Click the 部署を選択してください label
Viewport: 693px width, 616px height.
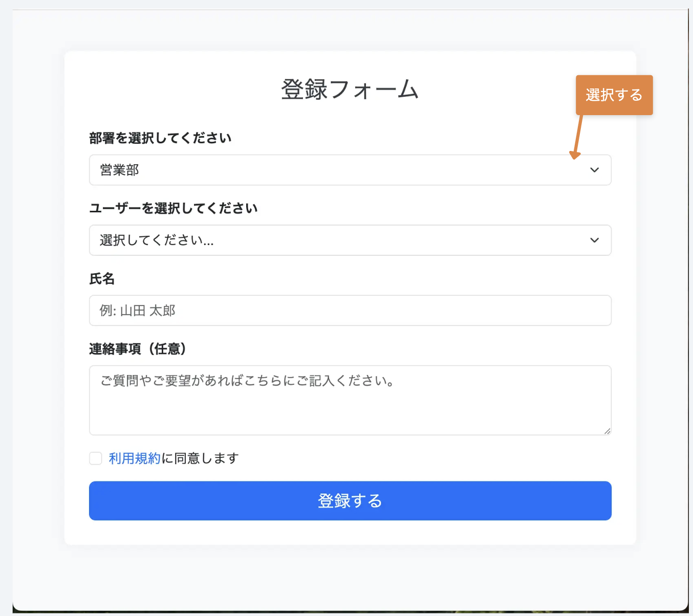point(160,138)
